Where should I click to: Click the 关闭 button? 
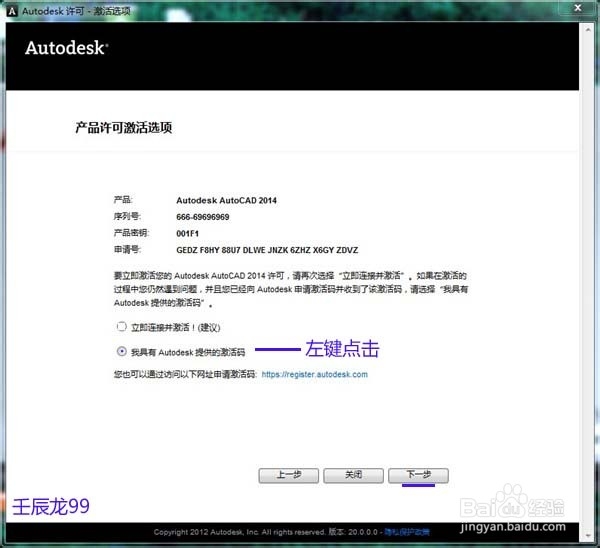pos(353,475)
